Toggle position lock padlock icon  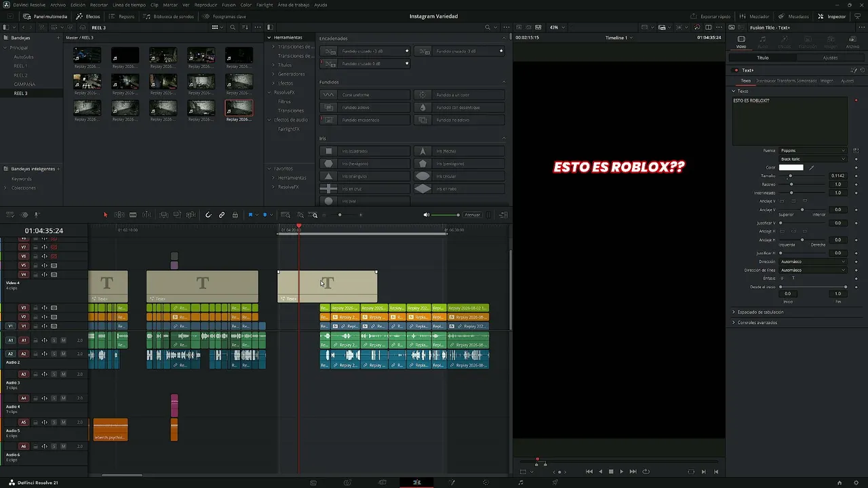coord(235,215)
